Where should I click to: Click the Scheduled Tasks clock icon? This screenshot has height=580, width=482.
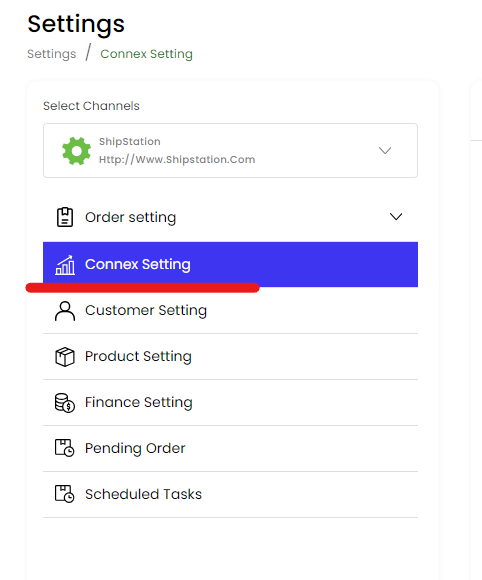tap(65, 494)
